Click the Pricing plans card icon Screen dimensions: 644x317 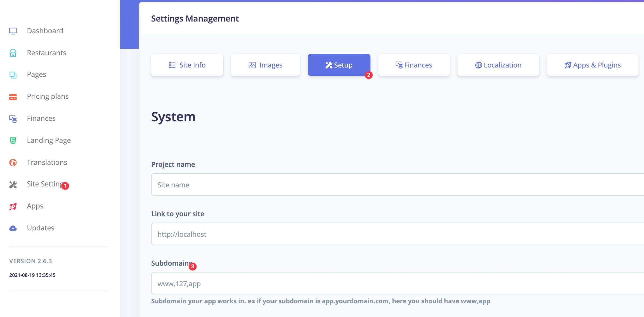(13, 97)
